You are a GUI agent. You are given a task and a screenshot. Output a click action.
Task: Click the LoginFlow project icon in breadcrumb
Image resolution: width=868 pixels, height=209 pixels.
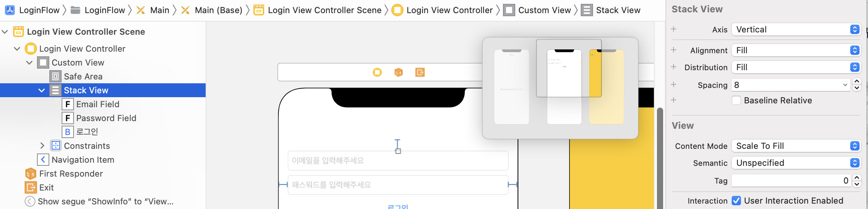(x=10, y=10)
